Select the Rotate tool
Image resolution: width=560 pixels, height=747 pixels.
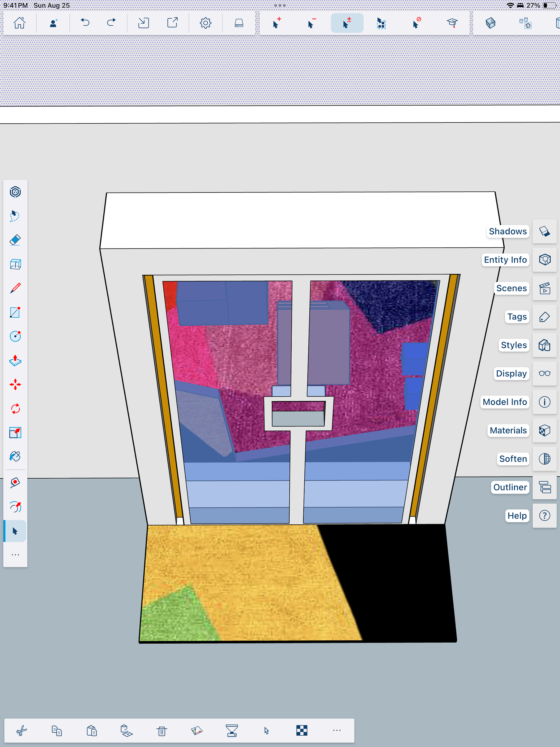(15, 409)
